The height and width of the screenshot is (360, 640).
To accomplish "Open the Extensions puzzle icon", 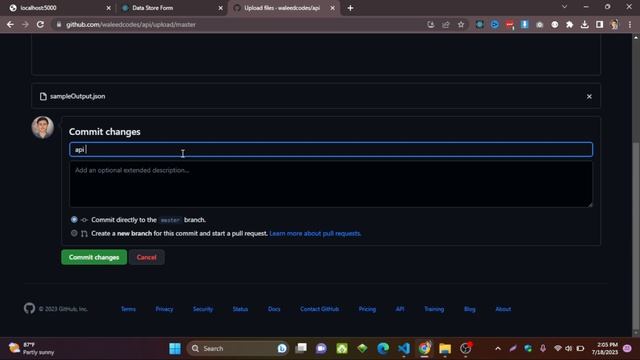I will tap(569, 24).
